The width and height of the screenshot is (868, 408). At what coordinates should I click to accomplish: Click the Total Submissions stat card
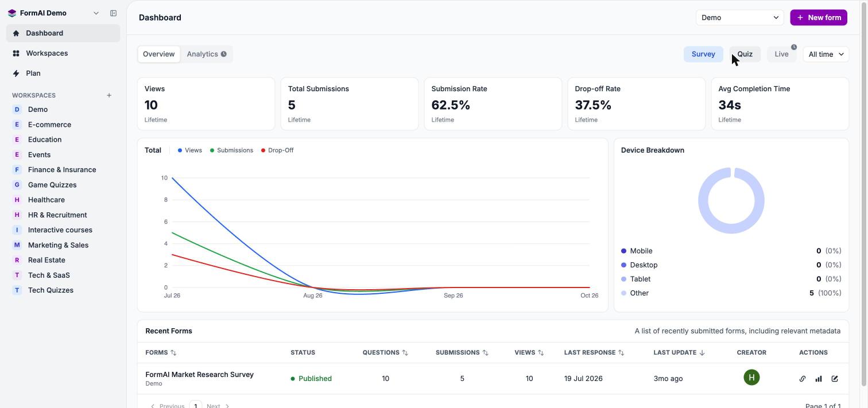pyautogui.click(x=350, y=104)
